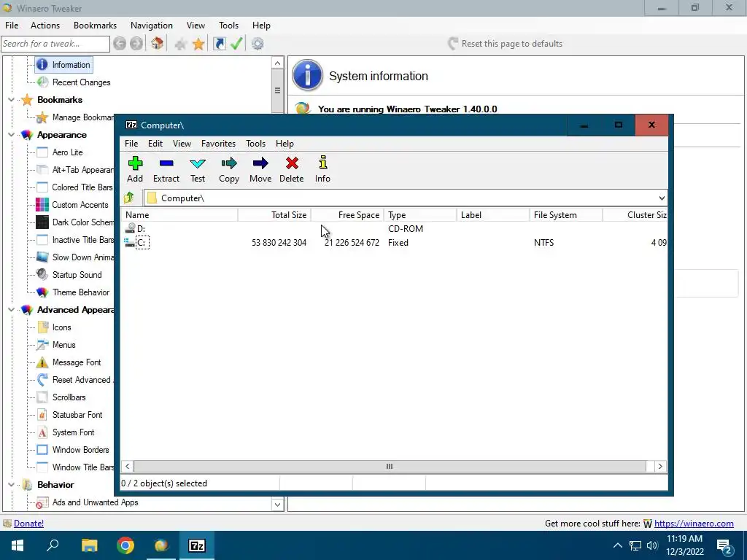Select the C: drive row
Image resolution: width=747 pixels, height=560 pixels.
click(395, 243)
